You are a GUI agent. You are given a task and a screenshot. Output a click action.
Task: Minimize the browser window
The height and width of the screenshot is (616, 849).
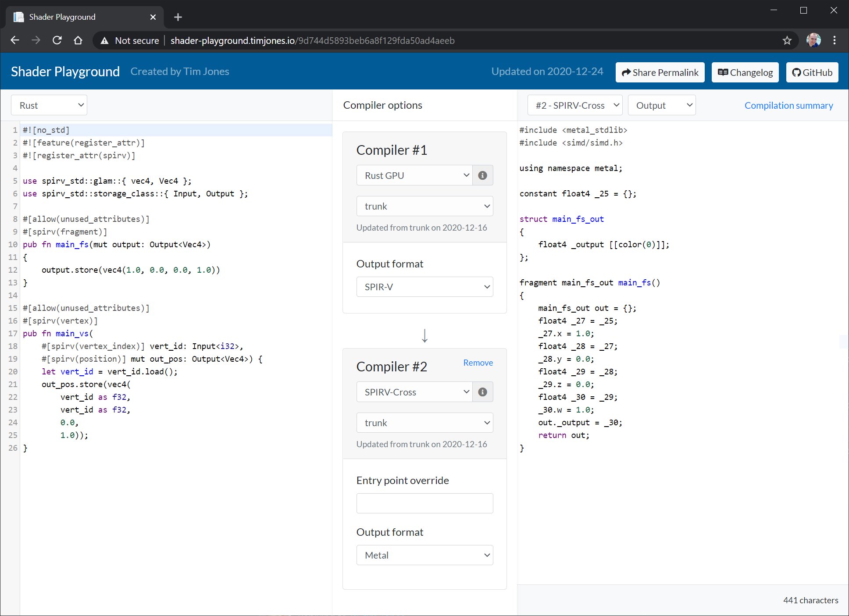[x=774, y=10]
